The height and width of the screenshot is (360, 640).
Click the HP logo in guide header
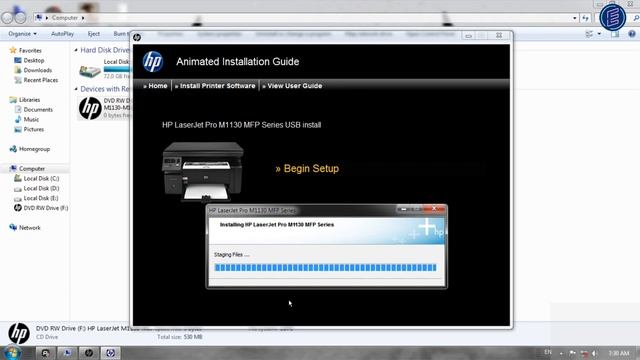(153, 62)
